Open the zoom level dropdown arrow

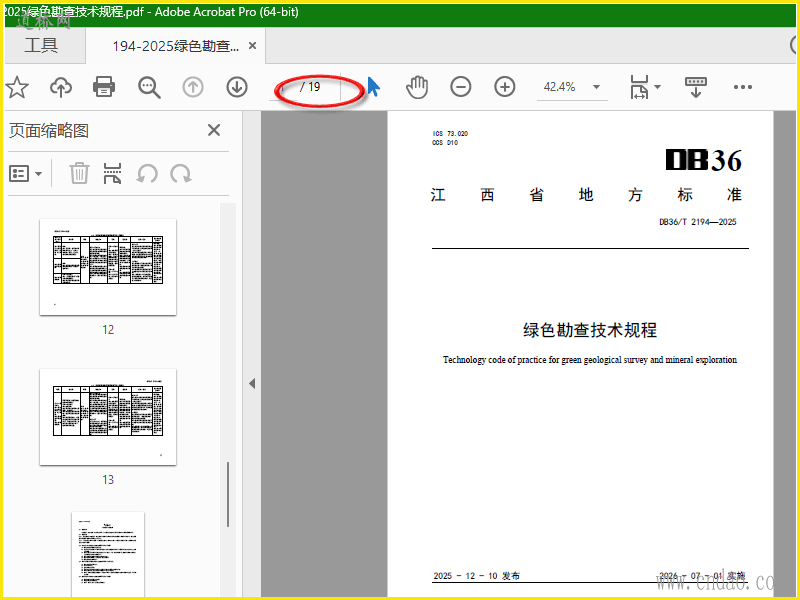596,87
